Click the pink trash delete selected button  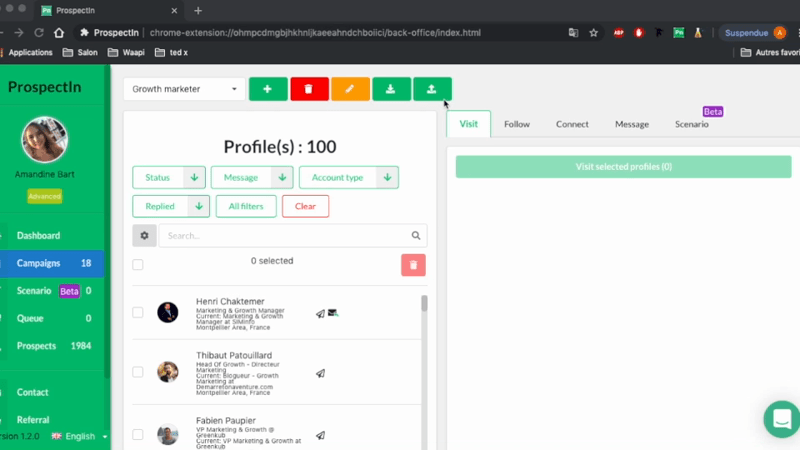[413, 265]
